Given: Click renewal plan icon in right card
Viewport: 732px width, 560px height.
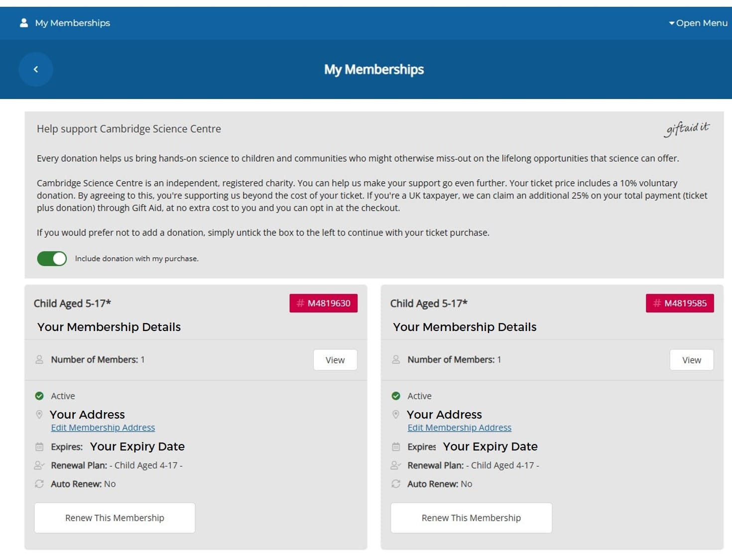Looking at the screenshot, I should [396, 465].
